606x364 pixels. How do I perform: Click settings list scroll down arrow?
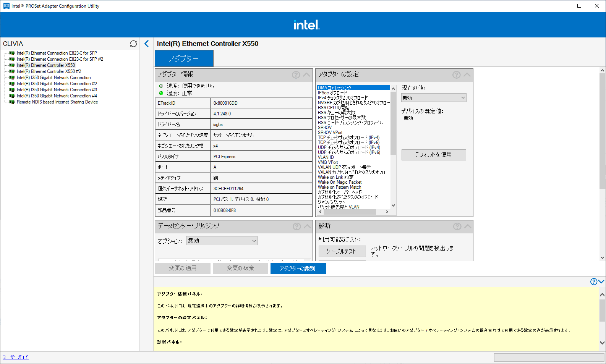(x=394, y=205)
